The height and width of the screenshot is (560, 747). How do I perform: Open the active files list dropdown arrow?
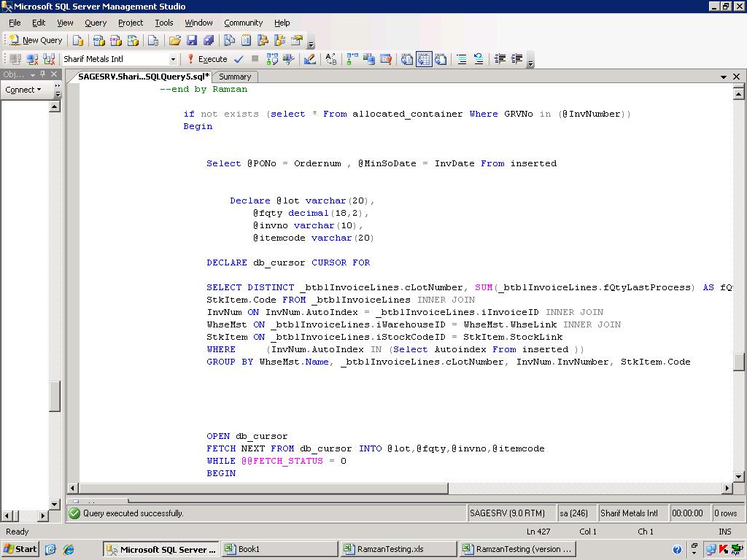tap(723, 77)
